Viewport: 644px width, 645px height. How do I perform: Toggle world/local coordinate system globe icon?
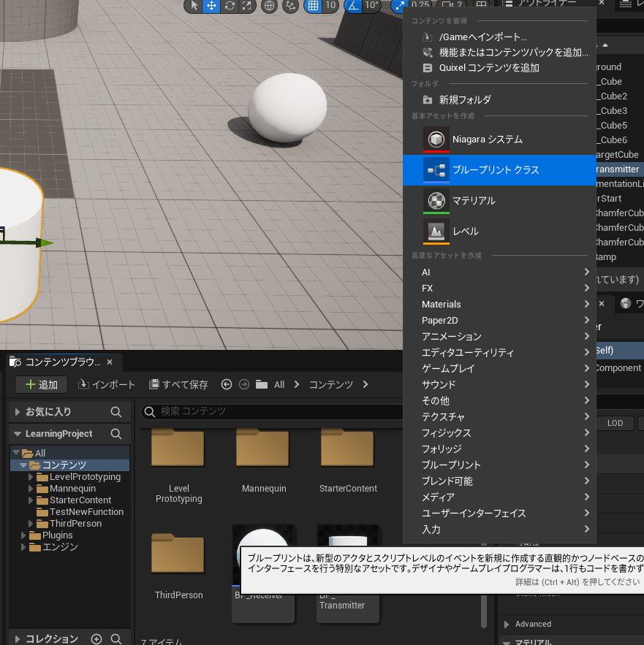pos(269,5)
